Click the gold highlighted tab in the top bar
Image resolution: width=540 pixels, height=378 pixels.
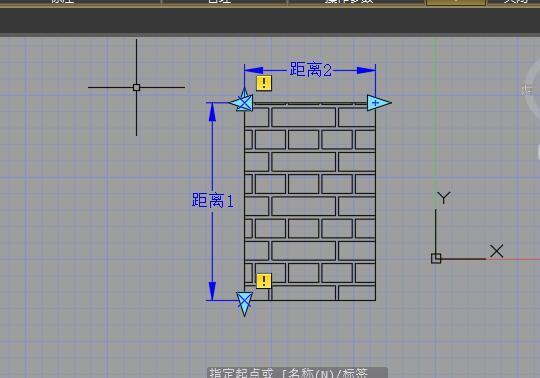pyautogui.click(x=456, y=2)
